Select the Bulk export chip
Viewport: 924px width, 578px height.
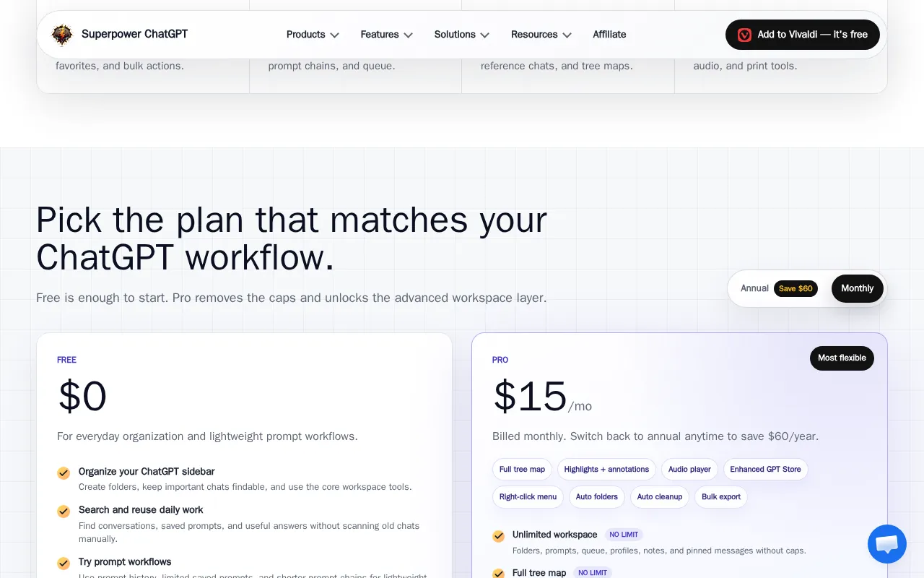click(721, 497)
